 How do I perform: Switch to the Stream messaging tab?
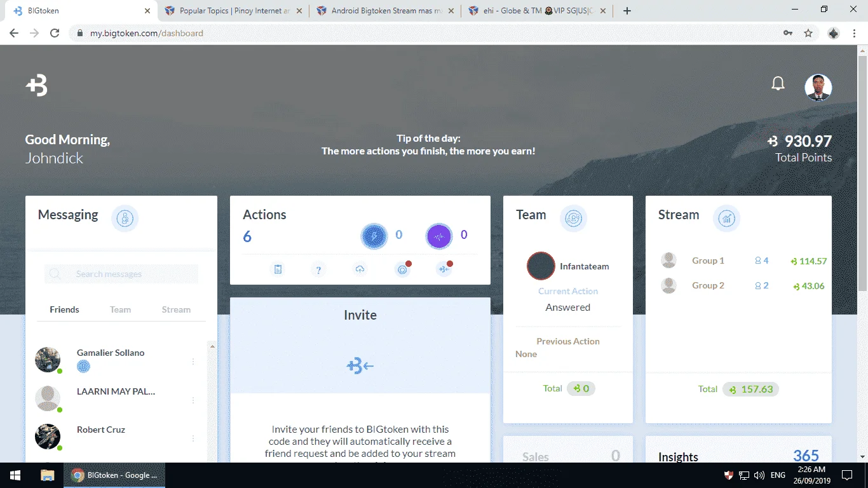tap(176, 309)
